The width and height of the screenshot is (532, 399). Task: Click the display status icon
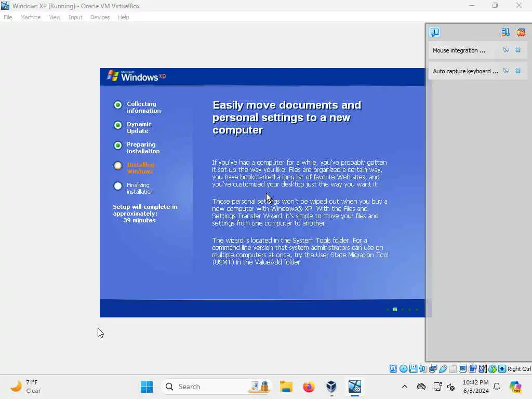(462, 369)
